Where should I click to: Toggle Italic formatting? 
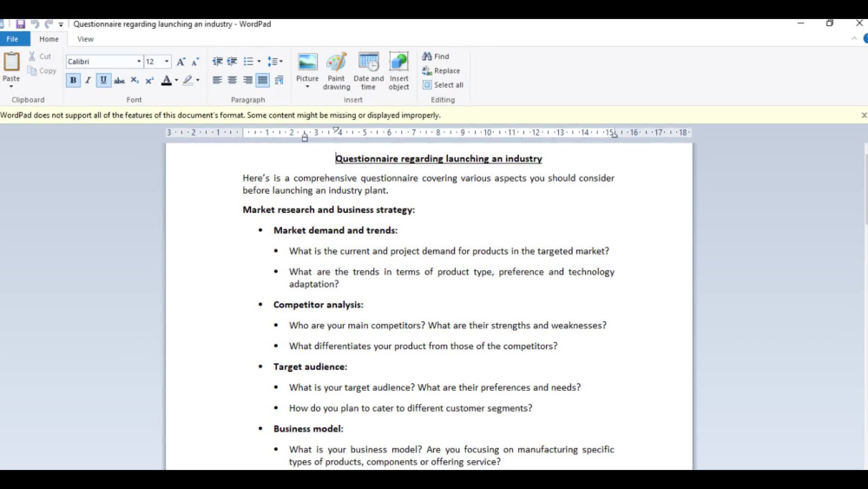coord(88,80)
